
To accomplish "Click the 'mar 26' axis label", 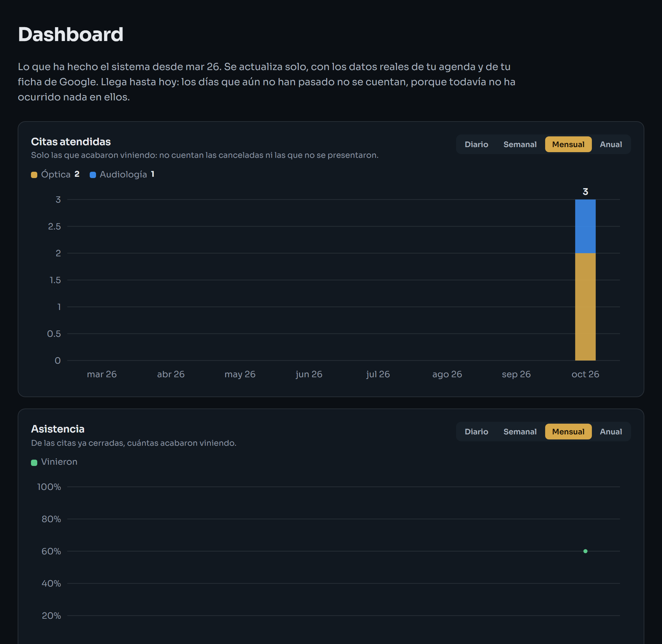I will click(101, 374).
